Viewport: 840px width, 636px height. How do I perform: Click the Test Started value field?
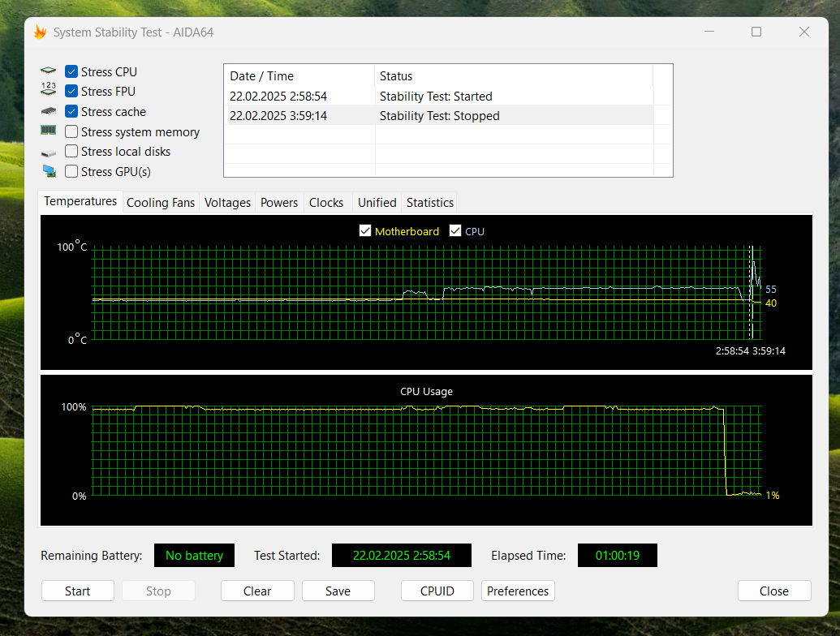pos(402,556)
